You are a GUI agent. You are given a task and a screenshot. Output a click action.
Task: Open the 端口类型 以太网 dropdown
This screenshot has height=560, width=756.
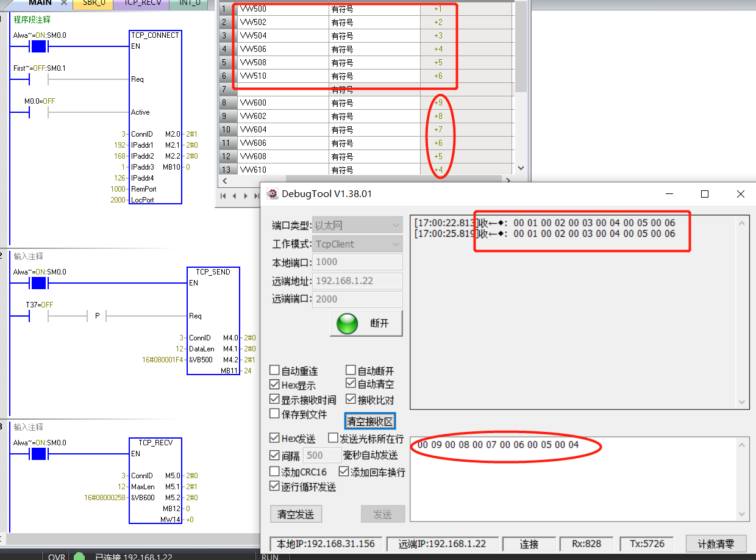pyautogui.click(x=396, y=224)
